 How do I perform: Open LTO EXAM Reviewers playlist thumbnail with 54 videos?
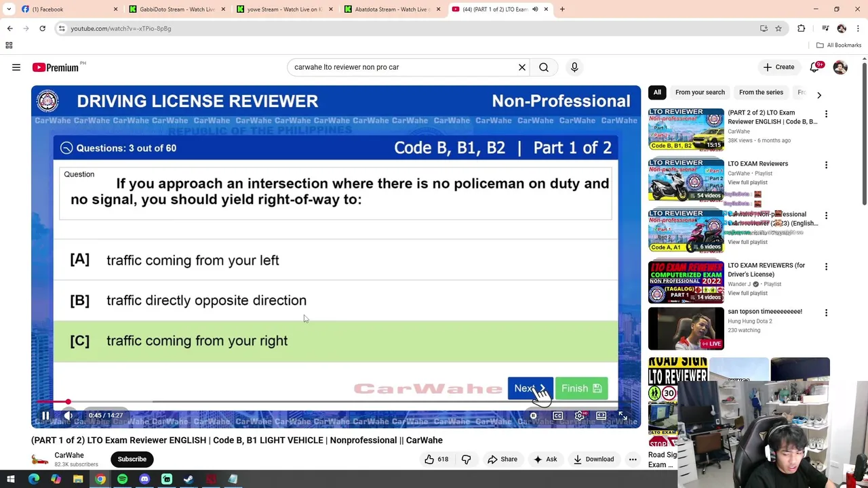tap(686, 180)
